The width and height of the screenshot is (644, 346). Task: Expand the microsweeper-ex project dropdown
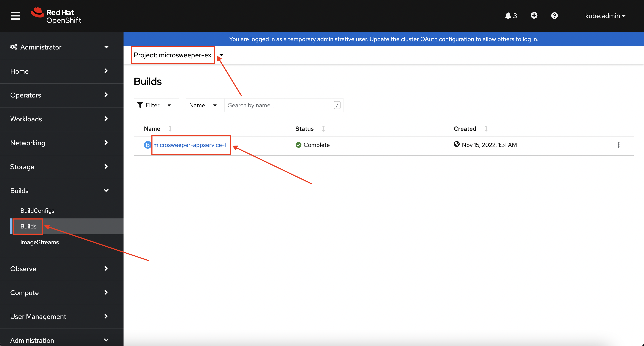[x=223, y=55]
